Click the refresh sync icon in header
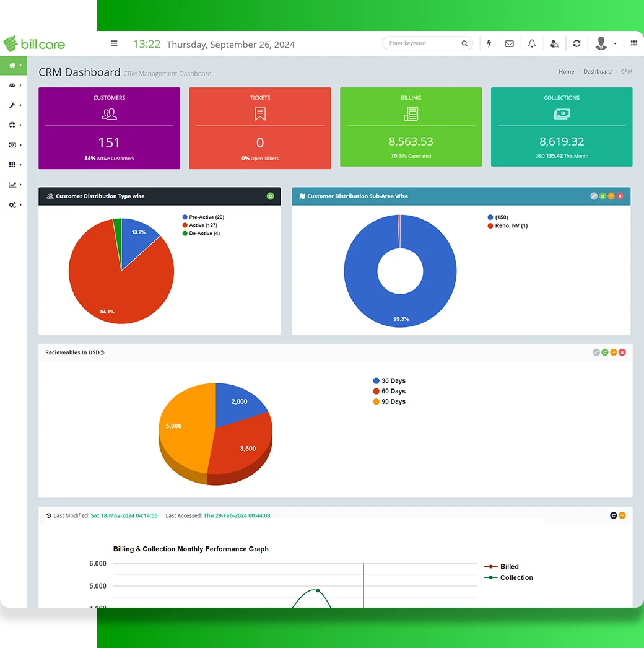Viewport: 644px width, 648px height. [577, 43]
